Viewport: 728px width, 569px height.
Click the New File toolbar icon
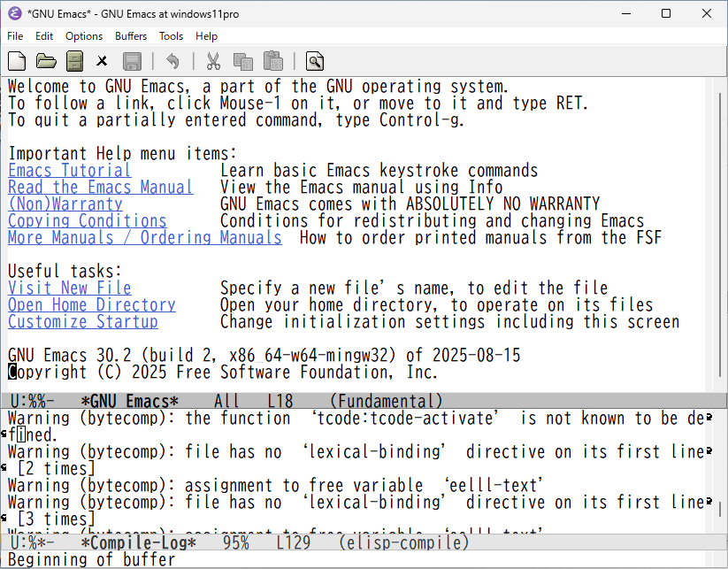pyautogui.click(x=17, y=61)
